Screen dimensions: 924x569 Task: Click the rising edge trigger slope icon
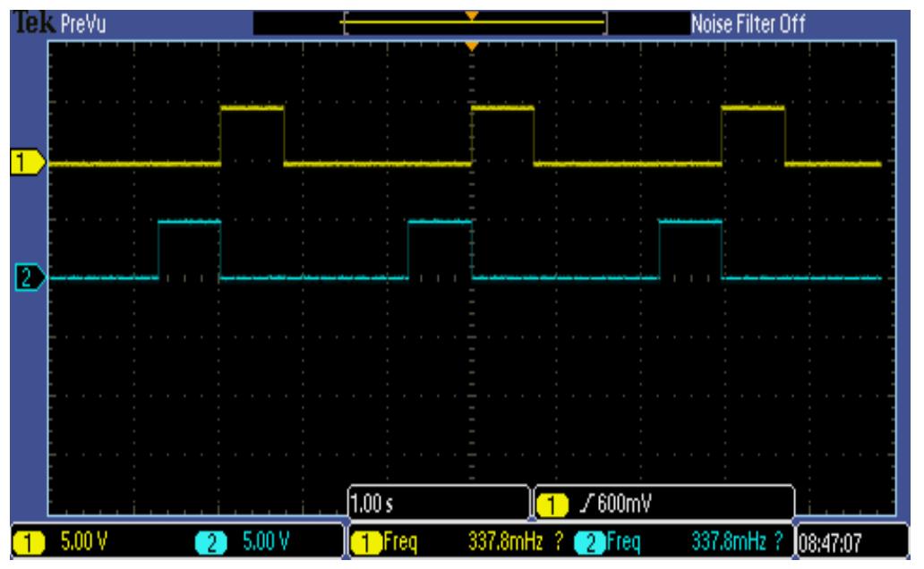click(x=586, y=503)
